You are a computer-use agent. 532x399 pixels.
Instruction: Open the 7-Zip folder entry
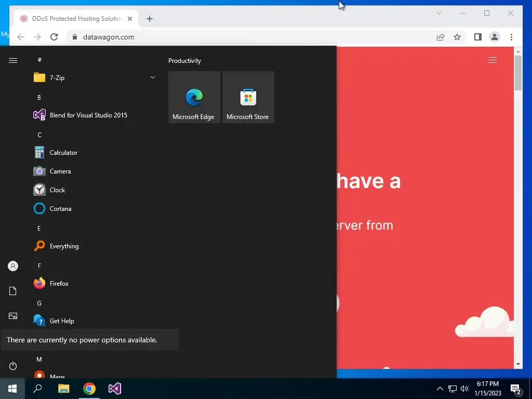[95, 78]
